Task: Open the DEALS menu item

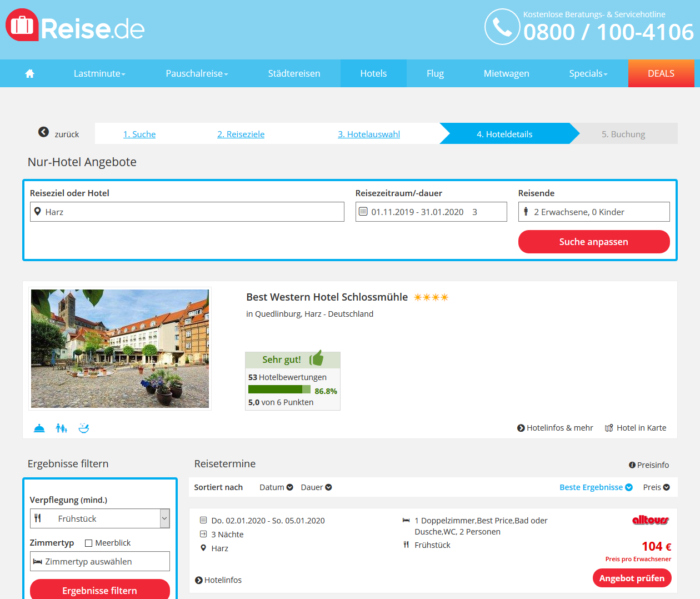Action: (661, 73)
